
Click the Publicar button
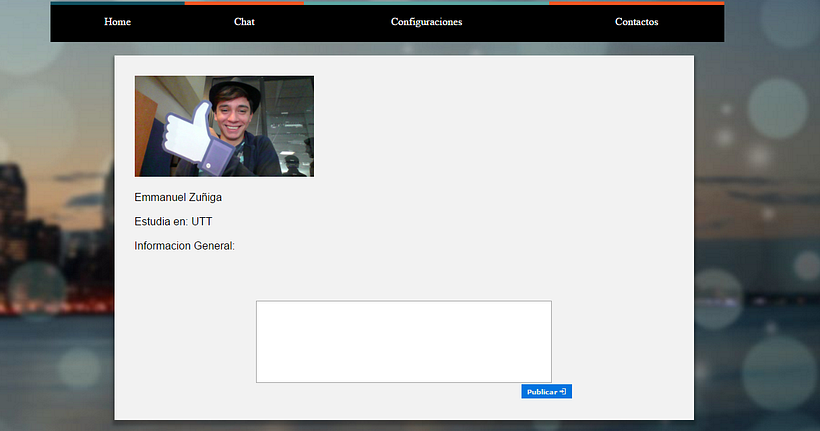tap(546, 391)
